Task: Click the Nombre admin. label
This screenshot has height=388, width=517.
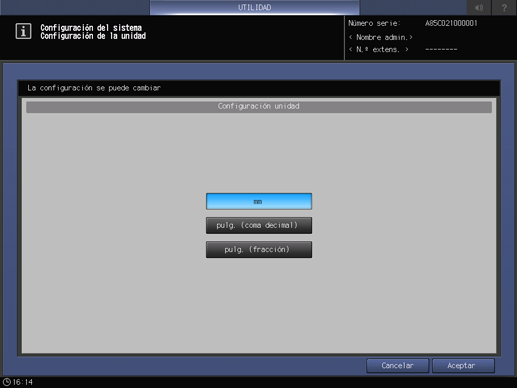Action: pos(381,37)
